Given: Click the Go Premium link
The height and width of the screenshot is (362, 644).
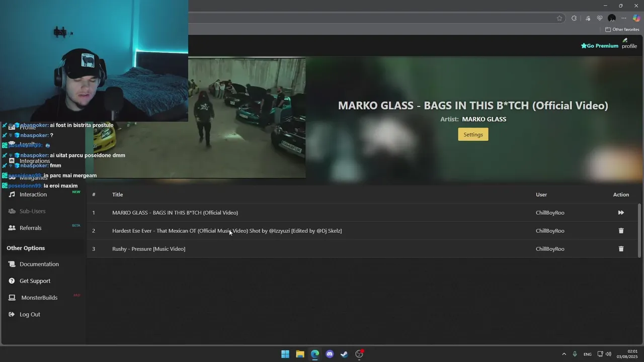Looking at the screenshot, I should (600, 46).
